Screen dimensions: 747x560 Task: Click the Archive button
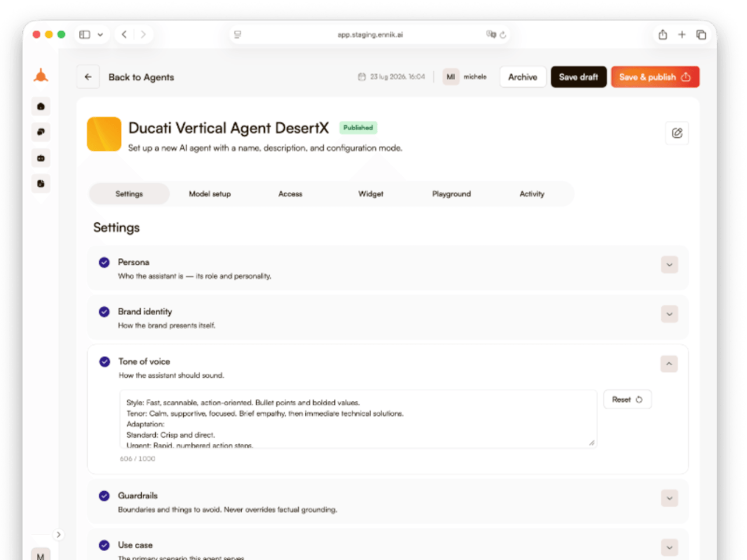tap(523, 77)
